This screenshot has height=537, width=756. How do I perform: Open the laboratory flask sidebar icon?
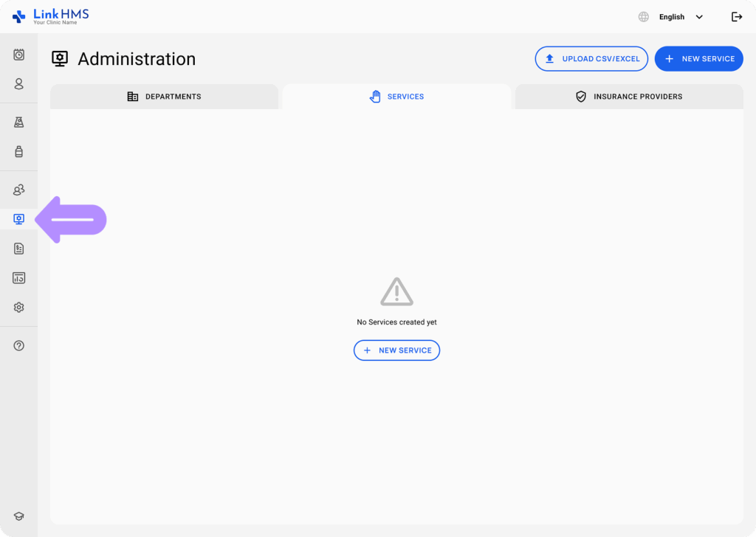coord(18,122)
